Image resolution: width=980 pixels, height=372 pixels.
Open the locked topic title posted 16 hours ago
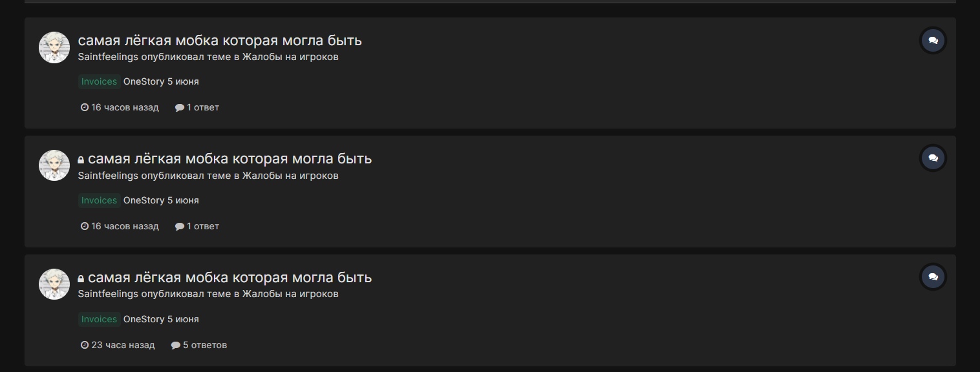coord(229,158)
